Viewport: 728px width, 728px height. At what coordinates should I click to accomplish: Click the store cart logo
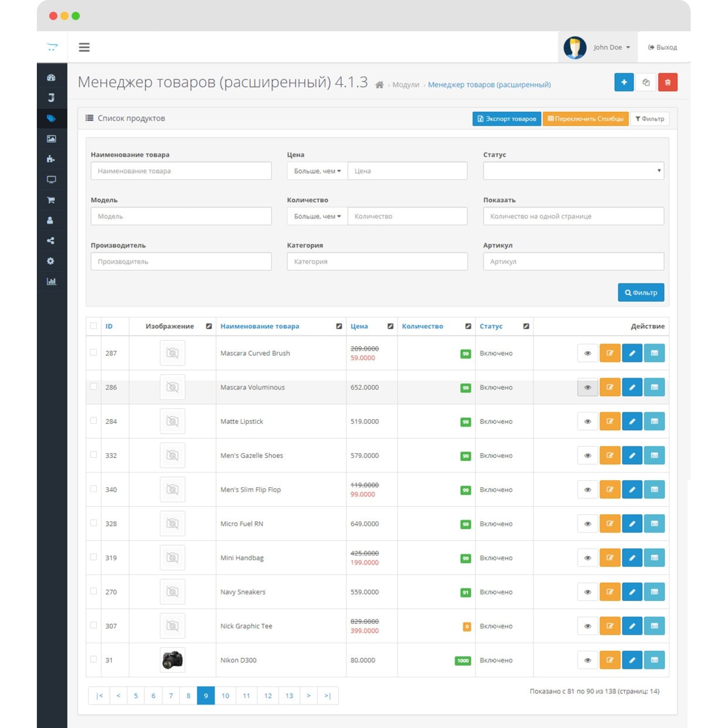point(52,47)
